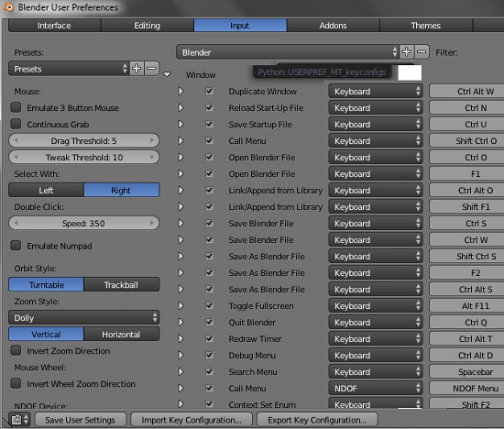Decrease double click Speed with left arrow

16,223
